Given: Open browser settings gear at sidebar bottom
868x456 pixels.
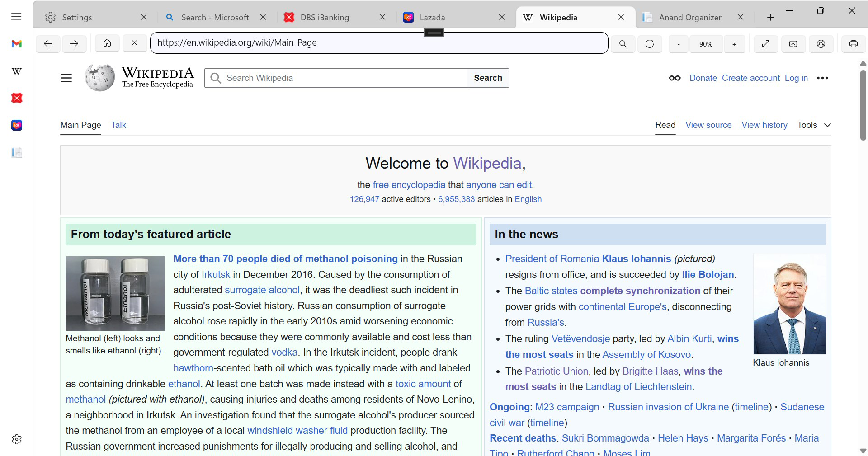Looking at the screenshot, I should click(x=17, y=439).
